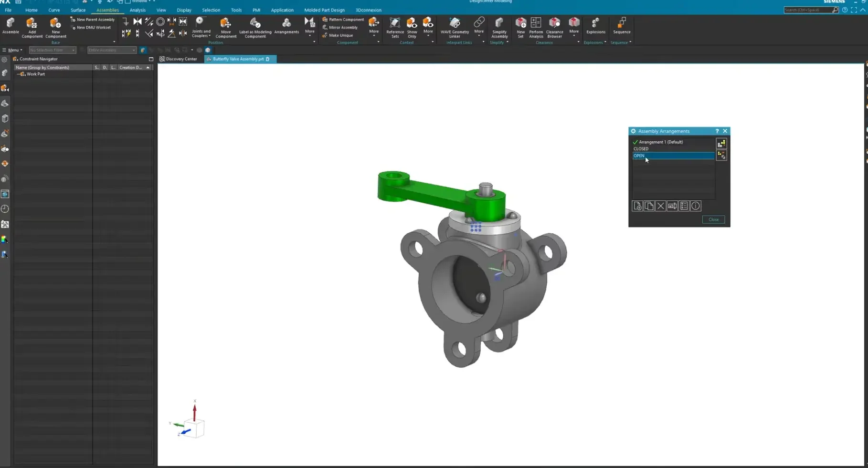868x468 pixels.
Task: Expand More in Context group
Action: (x=428, y=27)
